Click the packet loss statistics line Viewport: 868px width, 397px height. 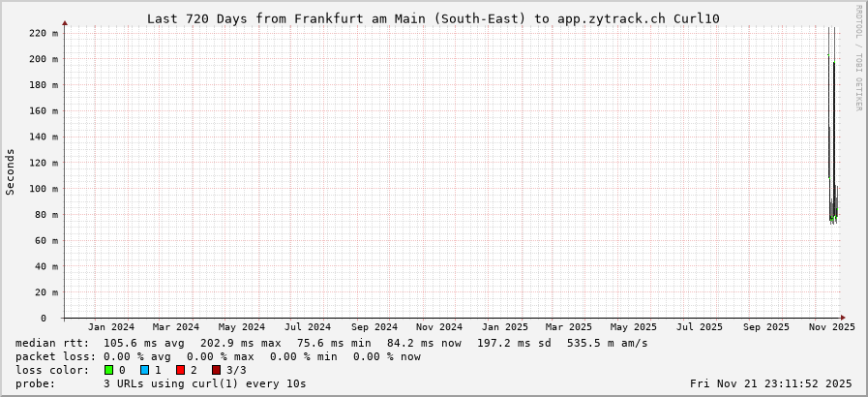219,356
